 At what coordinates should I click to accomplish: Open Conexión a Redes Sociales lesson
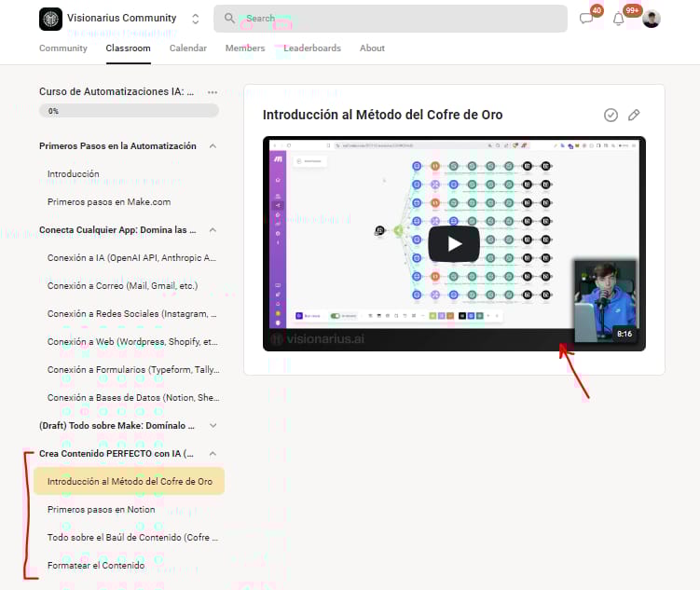[132, 314]
